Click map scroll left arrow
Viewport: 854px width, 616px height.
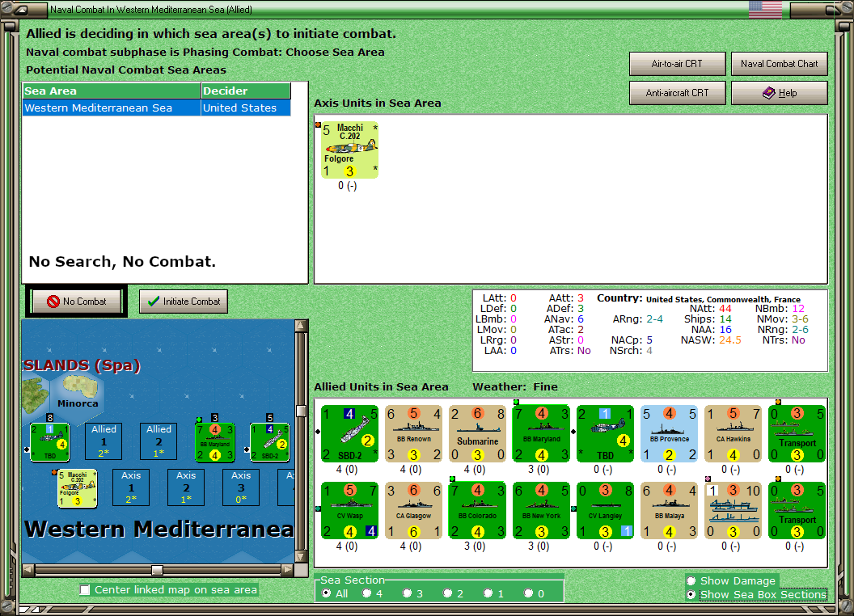point(28,570)
